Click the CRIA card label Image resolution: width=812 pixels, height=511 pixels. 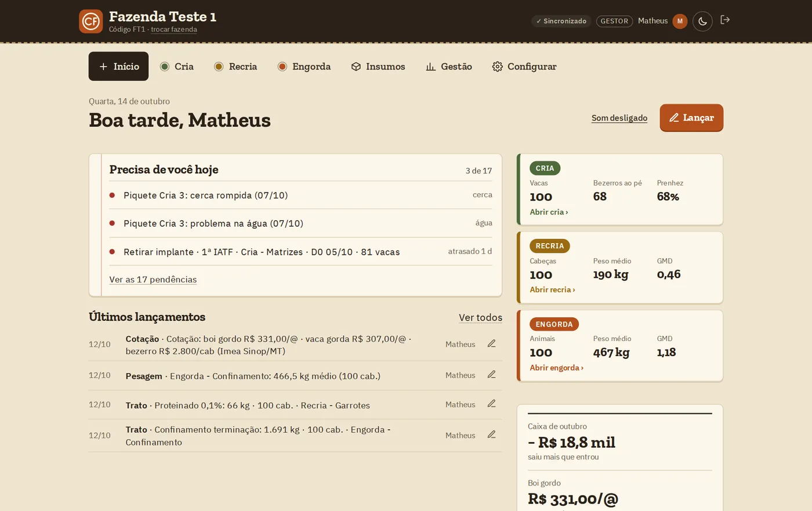[545, 168]
